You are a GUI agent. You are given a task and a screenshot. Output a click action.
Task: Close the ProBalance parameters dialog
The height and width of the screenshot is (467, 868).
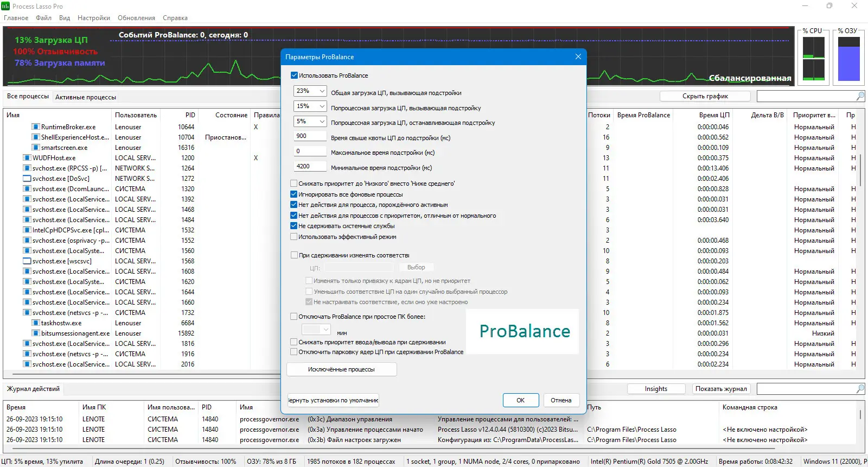click(x=578, y=56)
